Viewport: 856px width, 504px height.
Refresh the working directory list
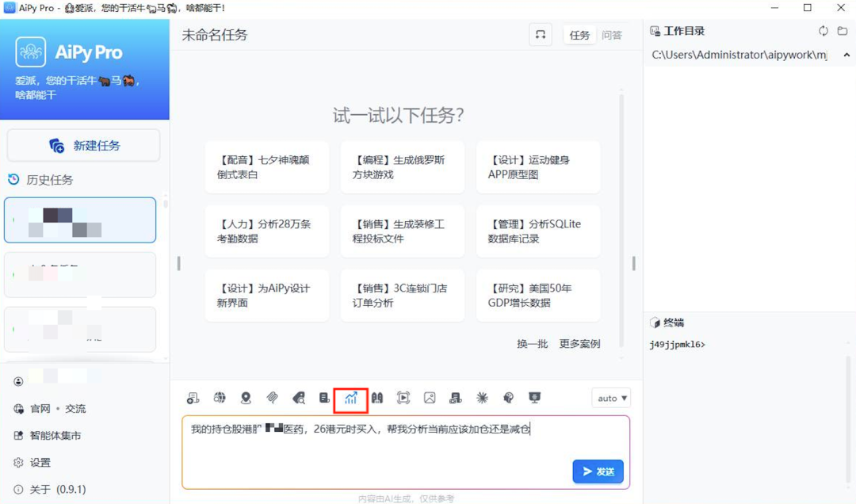(x=824, y=31)
